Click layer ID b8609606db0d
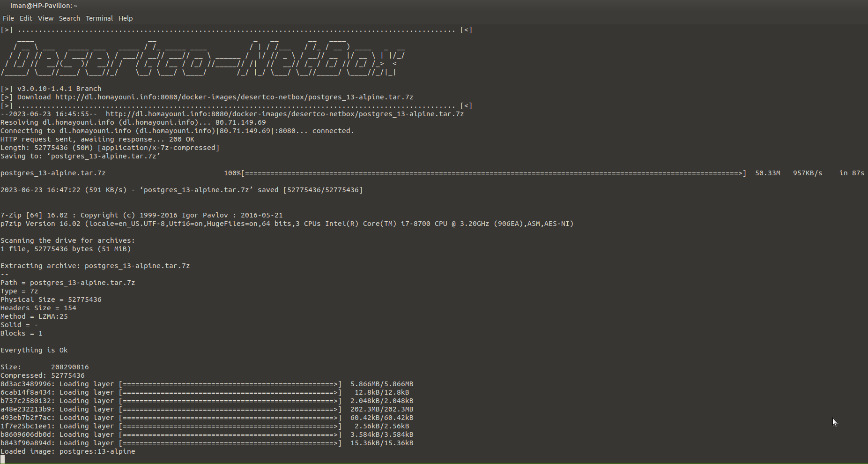 tap(26, 434)
